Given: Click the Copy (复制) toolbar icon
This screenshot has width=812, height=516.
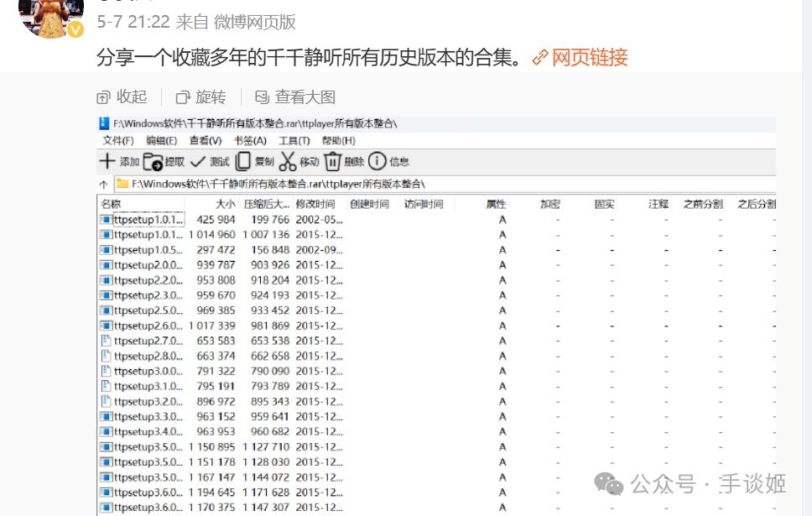Looking at the screenshot, I should click(243, 161).
